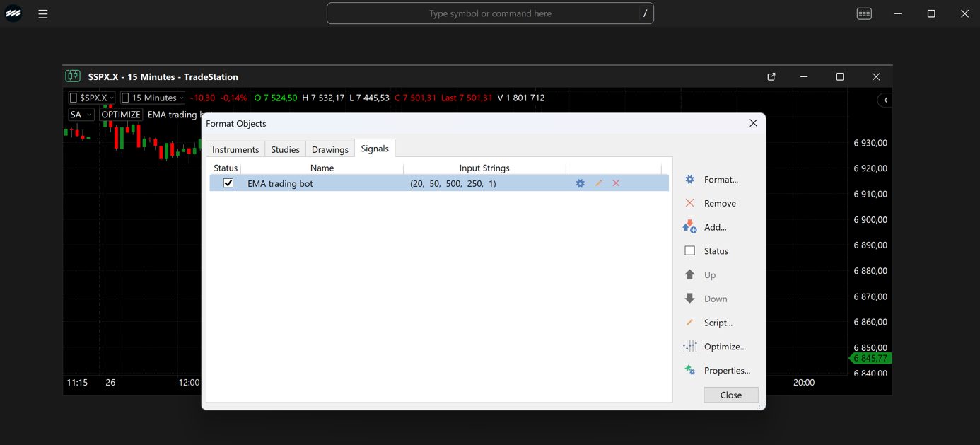Sort by the Status column header
This screenshot has height=445, width=980.
coord(226,168)
